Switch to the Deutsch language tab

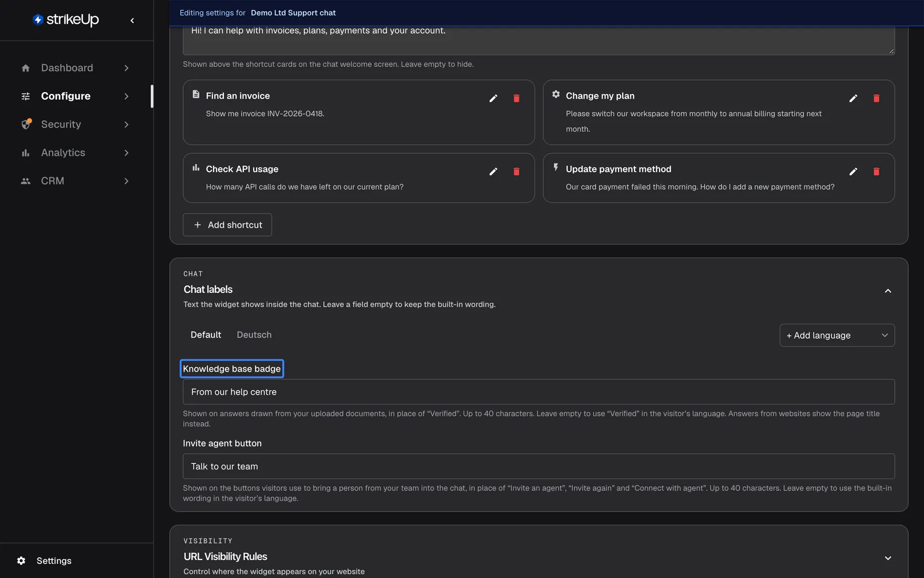pos(254,335)
